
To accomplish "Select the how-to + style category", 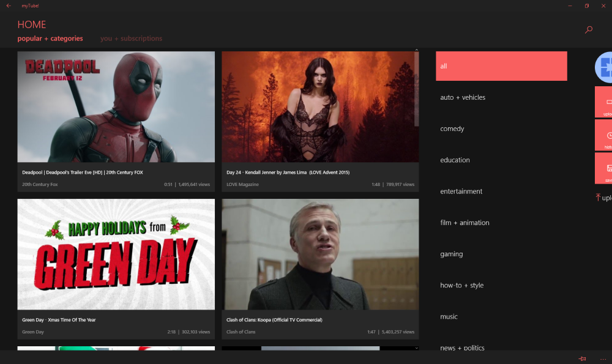I will point(501,285).
